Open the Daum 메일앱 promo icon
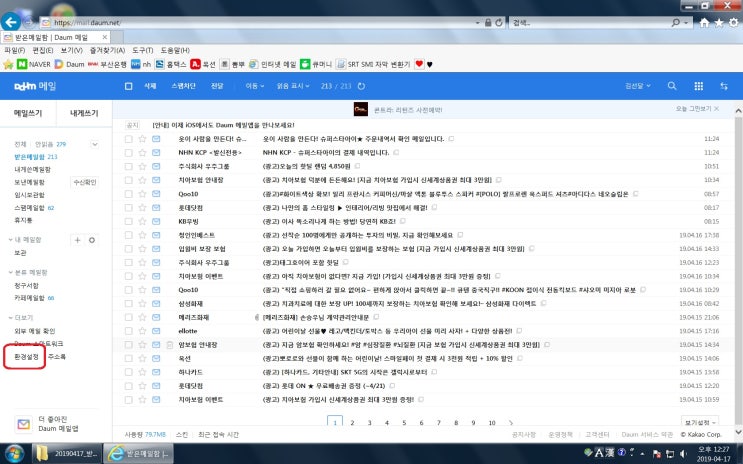Screen dimensions: 743x464 click(x=24, y=424)
